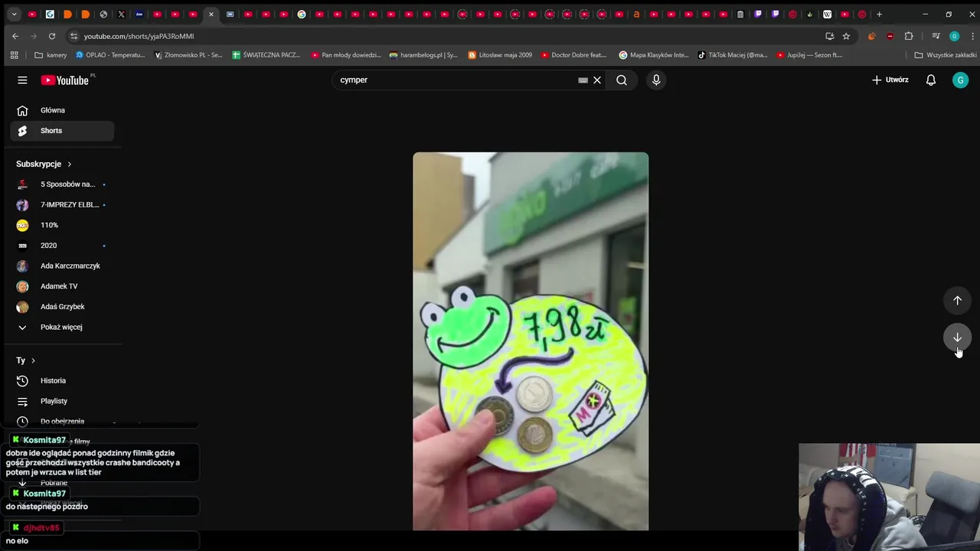This screenshot has height=551, width=980.
Task: Open the 110% channel subscription
Action: point(62,225)
